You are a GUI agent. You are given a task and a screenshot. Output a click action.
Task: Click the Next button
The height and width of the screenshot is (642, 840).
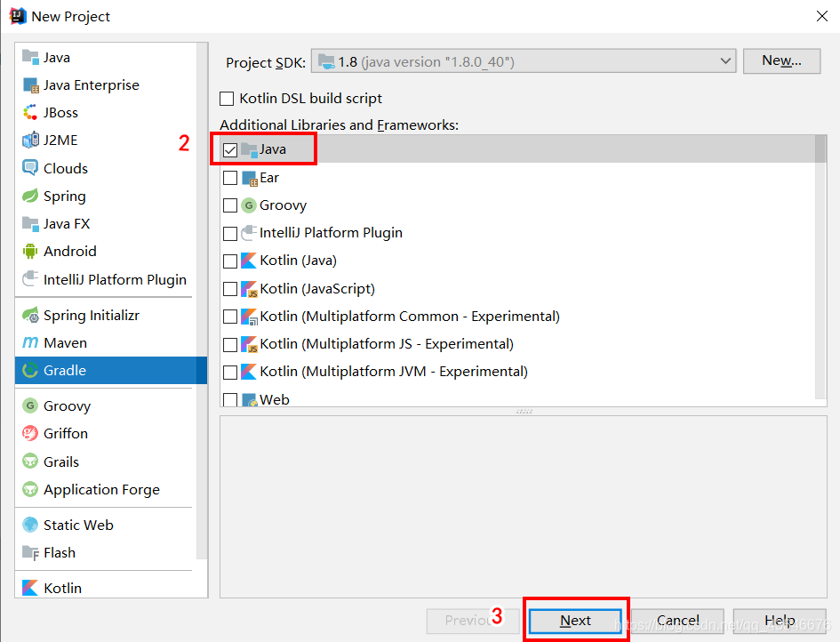click(575, 621)
